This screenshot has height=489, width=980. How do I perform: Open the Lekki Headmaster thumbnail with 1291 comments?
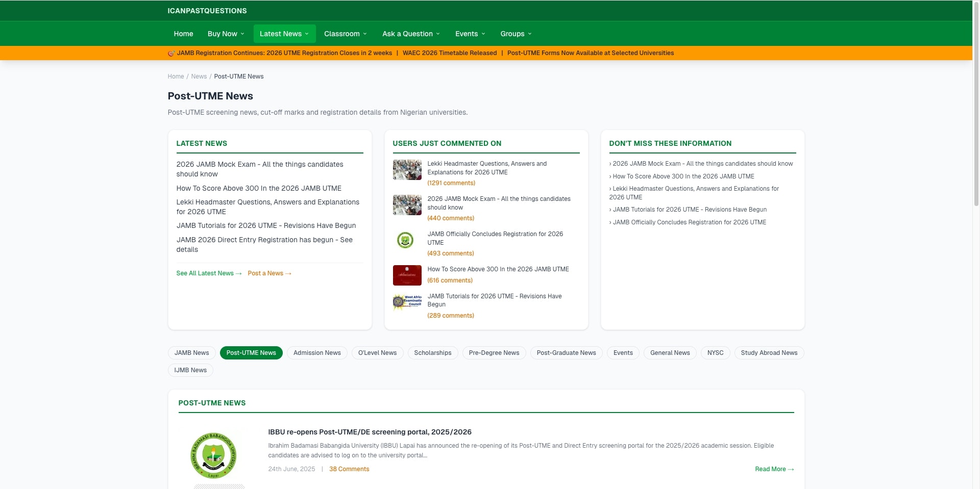(x=407, y=170)
